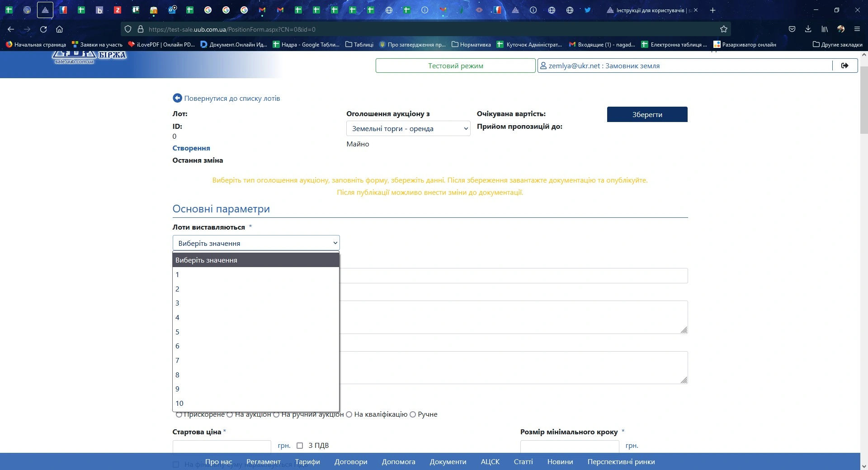Expand the Земельні торги - оренда dropdown
This screenshot has height=470, width=868.
408,129
